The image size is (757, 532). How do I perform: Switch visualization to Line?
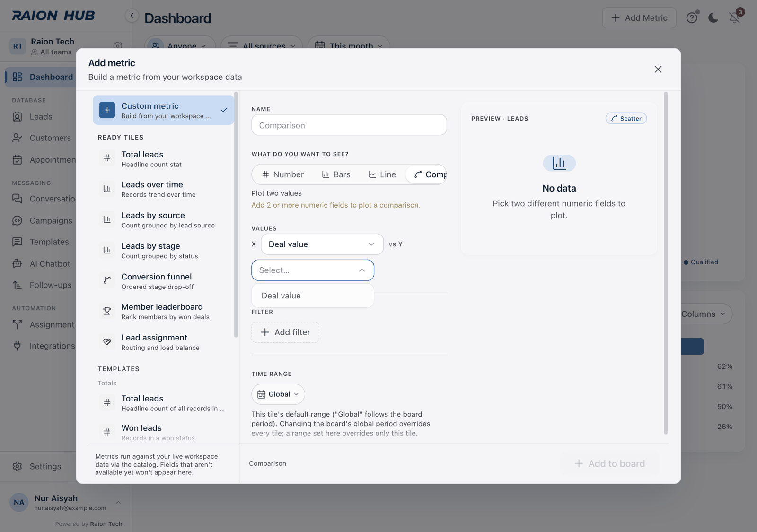pos(382,174)
